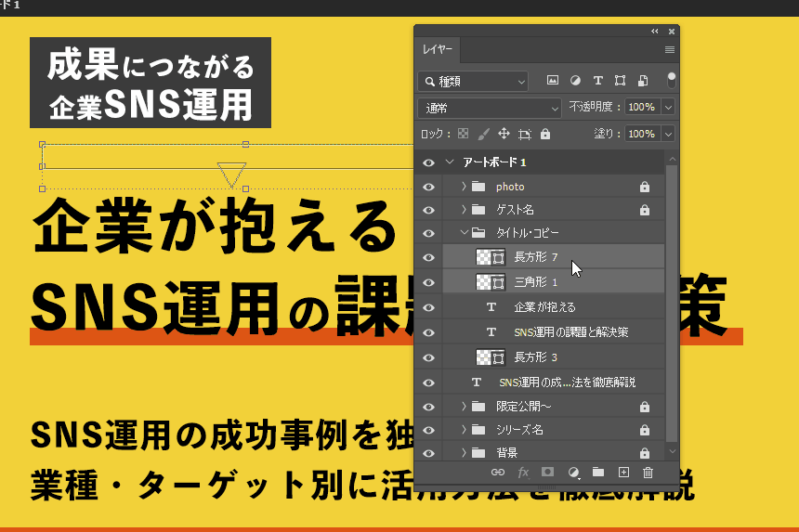
Task: Hide the アートボード 1 artboard
Action: [x=428, y=162]
